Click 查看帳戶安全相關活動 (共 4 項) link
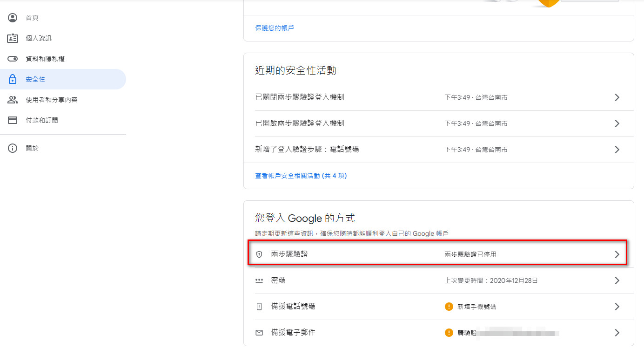644x349 pixels. click(x=301, y=176)
